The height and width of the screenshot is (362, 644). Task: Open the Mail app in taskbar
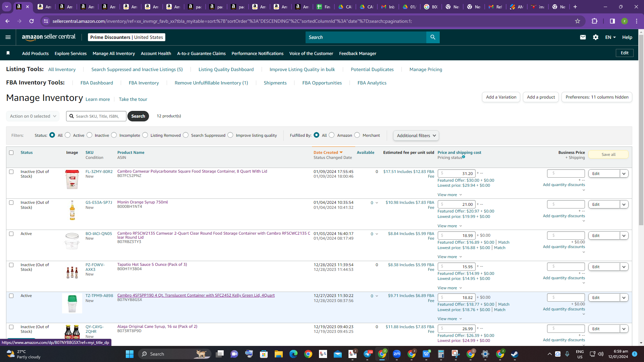(x=338, y=354)
